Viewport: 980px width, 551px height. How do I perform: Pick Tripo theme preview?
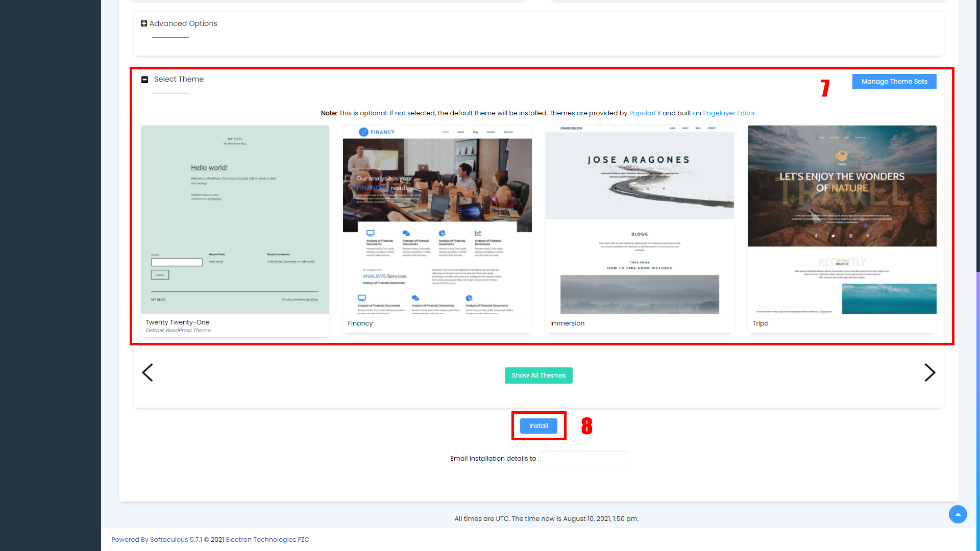pos(842,219)
